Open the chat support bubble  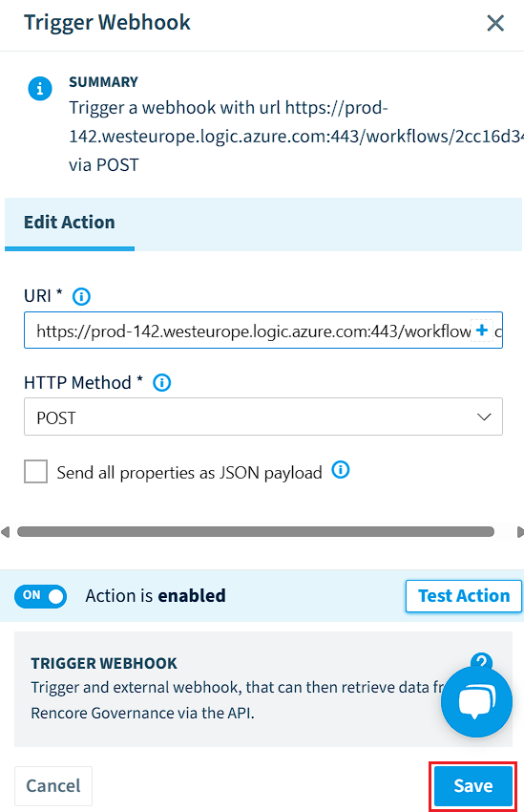click(x=476, y=702)
